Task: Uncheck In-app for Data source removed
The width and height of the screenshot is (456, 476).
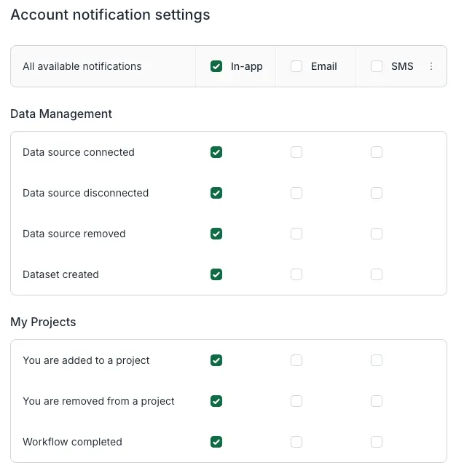Action: click(x=216, y=234)
